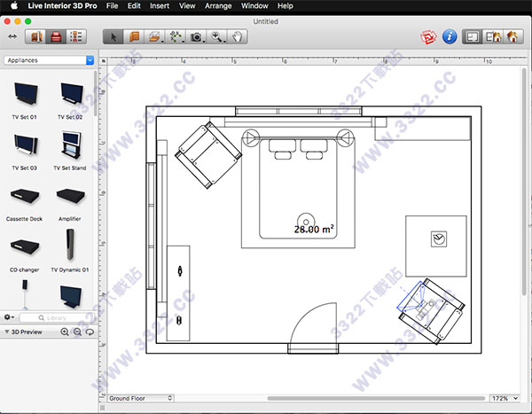Pick the dimension tool

176,36
